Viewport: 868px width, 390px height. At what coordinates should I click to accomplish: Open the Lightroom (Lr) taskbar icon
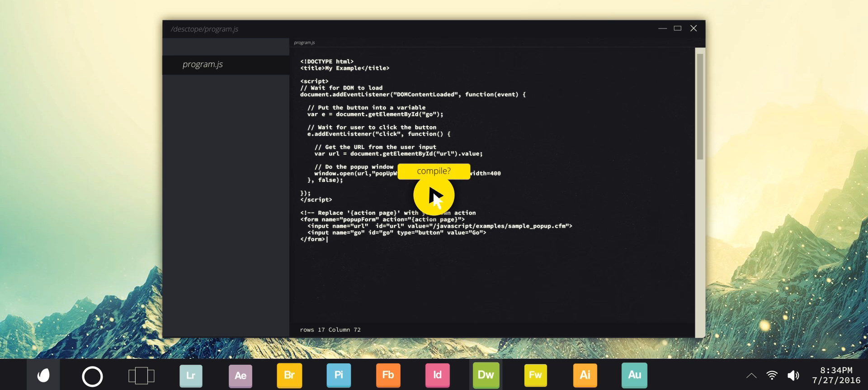pyautogui.click(x=191, y=375)
